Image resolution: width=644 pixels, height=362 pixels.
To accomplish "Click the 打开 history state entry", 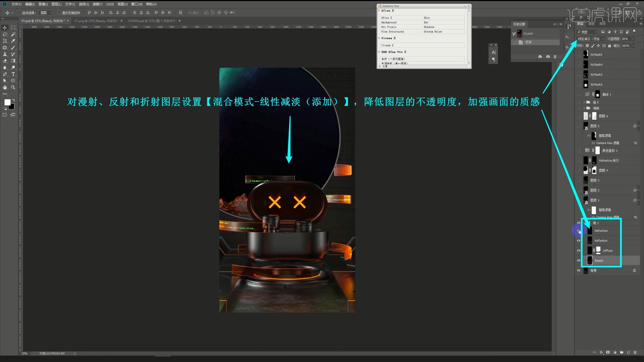I will (x=529, y=42).
